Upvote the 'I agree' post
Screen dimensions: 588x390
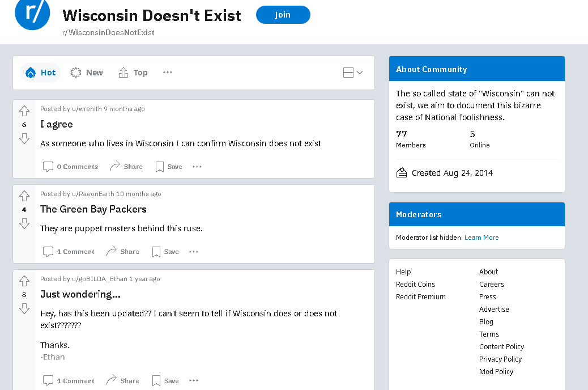[x=24, y=111]
